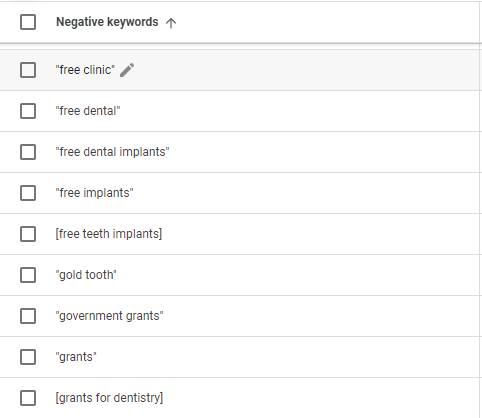Mark the "grants" row checkbox
Viewport: 482px width, 418px height.
[28, 357]
